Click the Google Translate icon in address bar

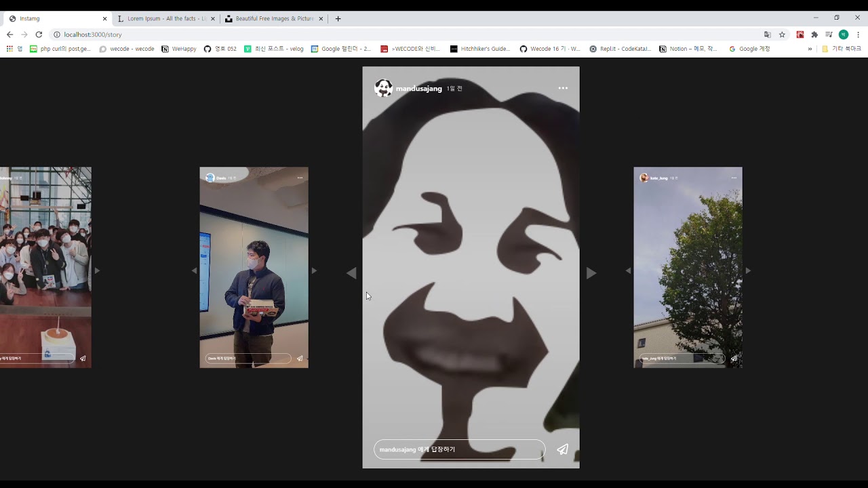768,35
